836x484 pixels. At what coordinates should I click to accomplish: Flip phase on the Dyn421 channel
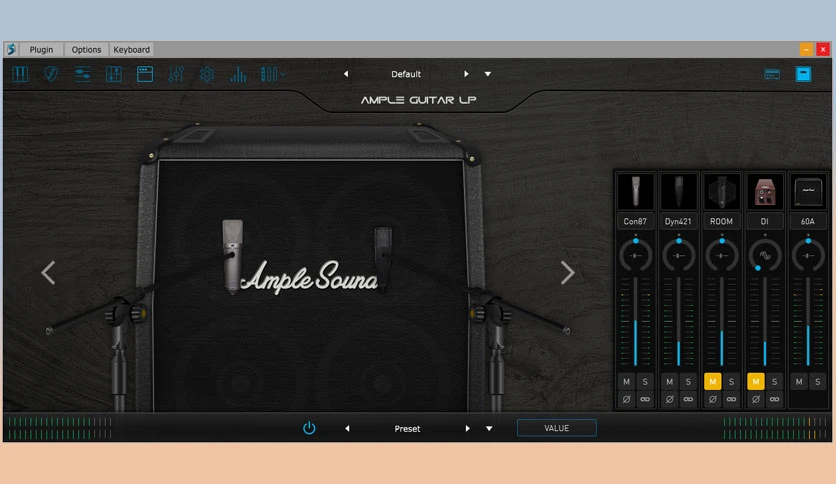coord(670,399)
